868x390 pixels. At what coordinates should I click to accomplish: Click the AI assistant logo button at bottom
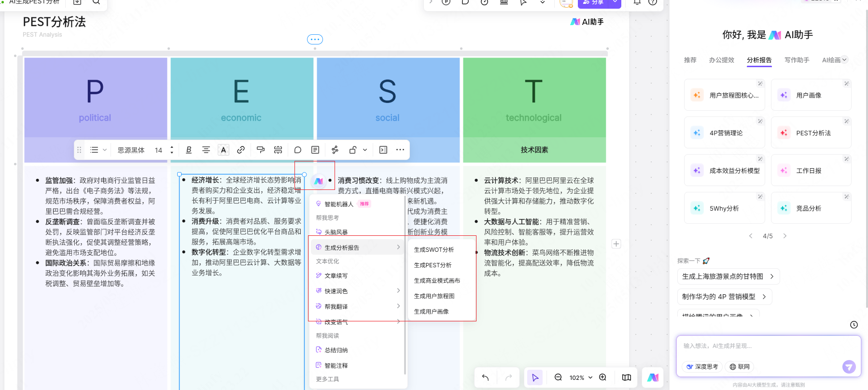pyautogui.click(x=653, y=377)
